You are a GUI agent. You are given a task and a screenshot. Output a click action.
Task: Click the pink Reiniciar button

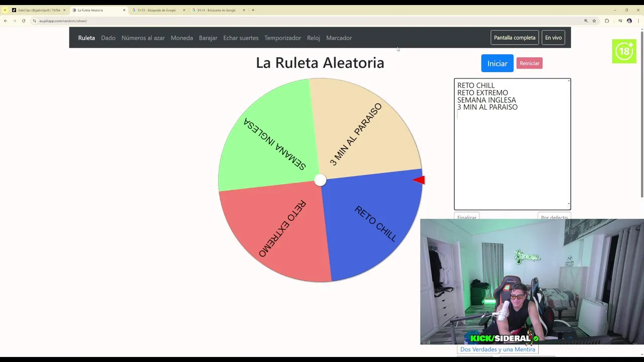pyautogui.click(x=529, y=63)
